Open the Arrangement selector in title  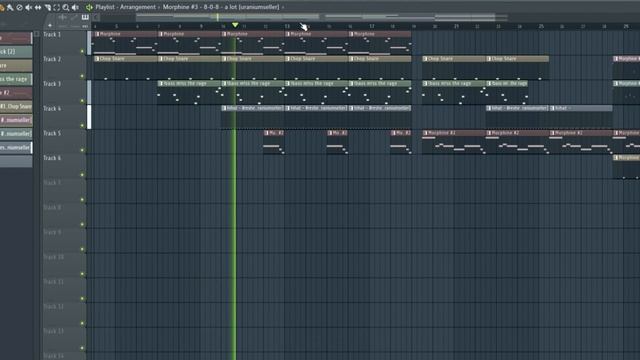(x=138, y=7)
